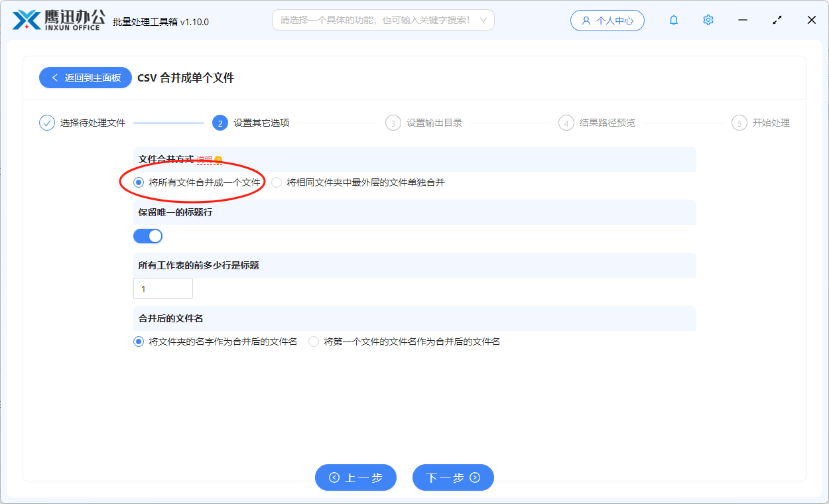
Task: Disable the 保留唯一的标题行 toggle switch
Action: (x=148, y=235)
